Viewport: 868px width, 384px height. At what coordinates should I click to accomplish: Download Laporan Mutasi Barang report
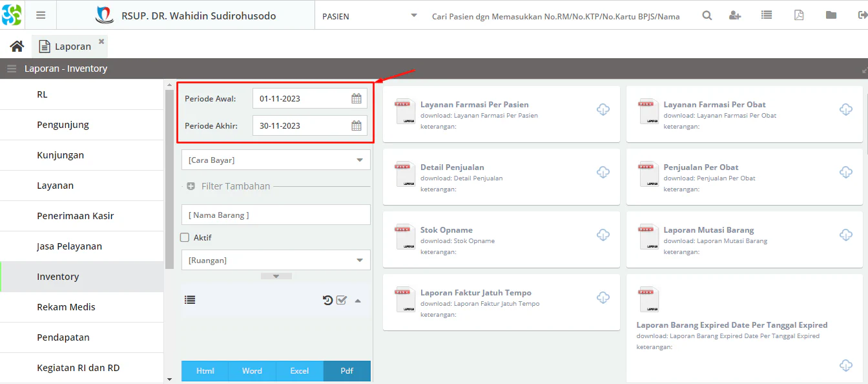click(x=846, y=235)
